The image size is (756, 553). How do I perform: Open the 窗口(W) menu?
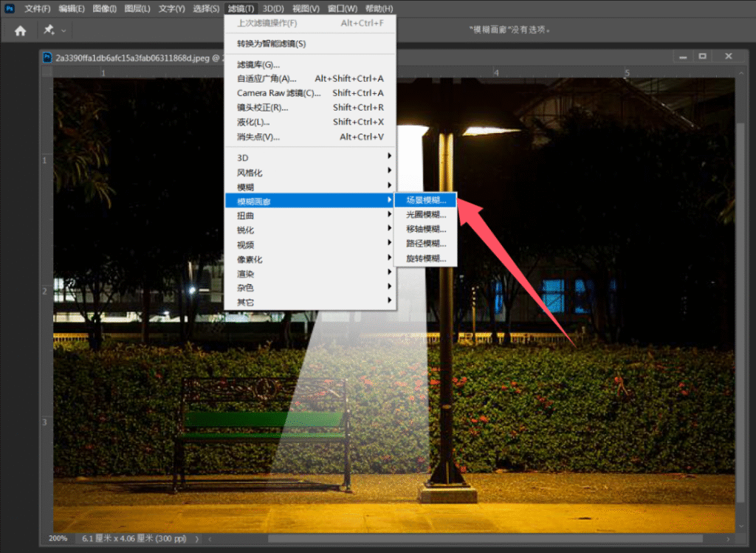[343, 9]
